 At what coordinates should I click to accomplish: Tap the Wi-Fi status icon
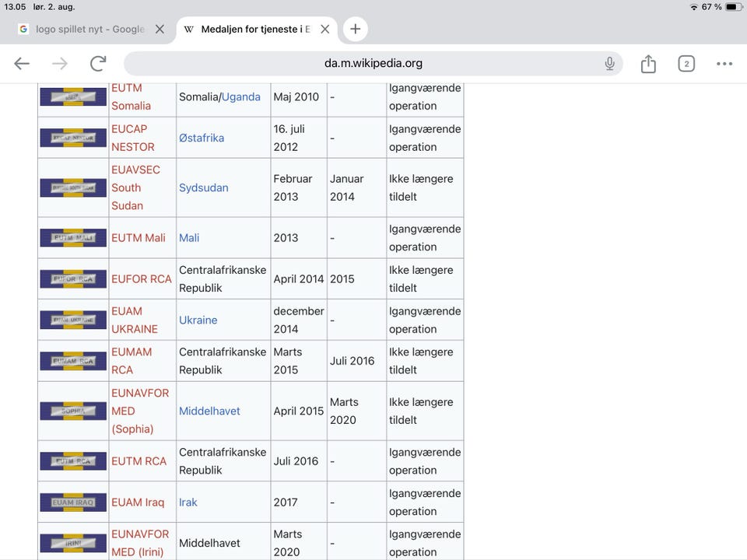(693, 7)
